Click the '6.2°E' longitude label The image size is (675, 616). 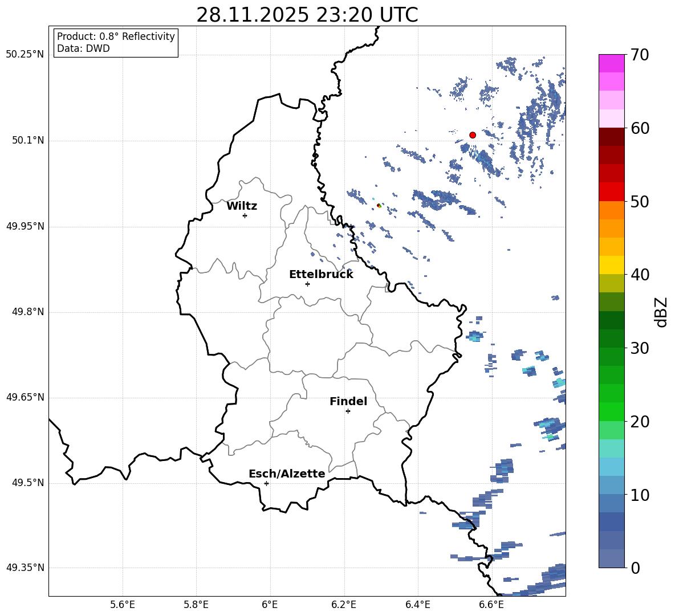tap(344, 605)
